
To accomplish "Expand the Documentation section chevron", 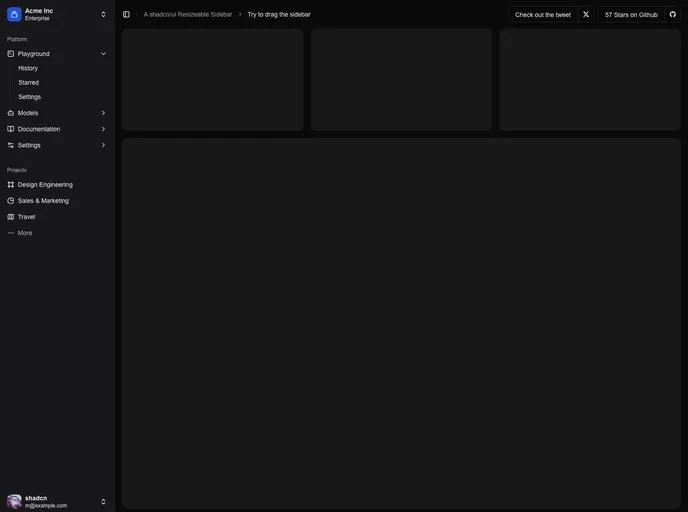I will click(103, 129).
